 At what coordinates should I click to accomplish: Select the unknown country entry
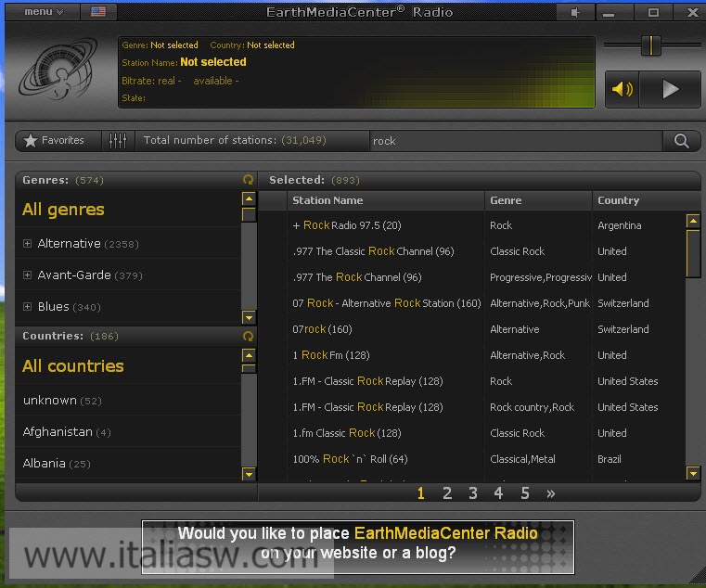[x=128, y=401]
